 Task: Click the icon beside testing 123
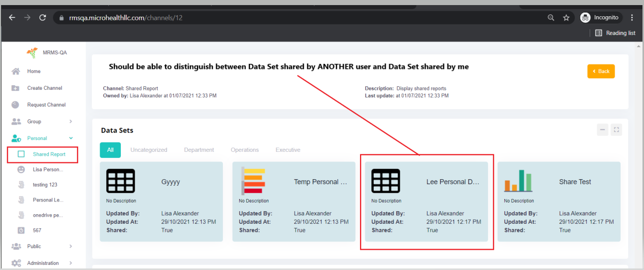pyautogui.click(x=21, y=185)
